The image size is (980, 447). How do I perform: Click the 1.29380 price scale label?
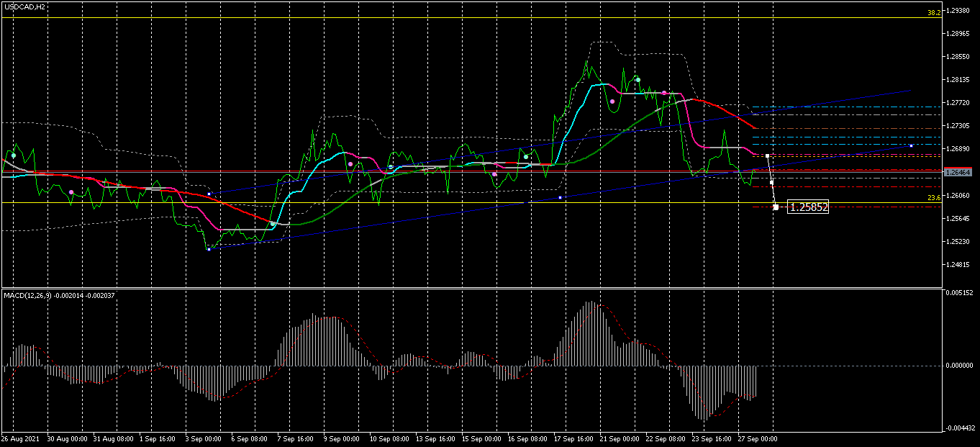click(x=959, y=11)
